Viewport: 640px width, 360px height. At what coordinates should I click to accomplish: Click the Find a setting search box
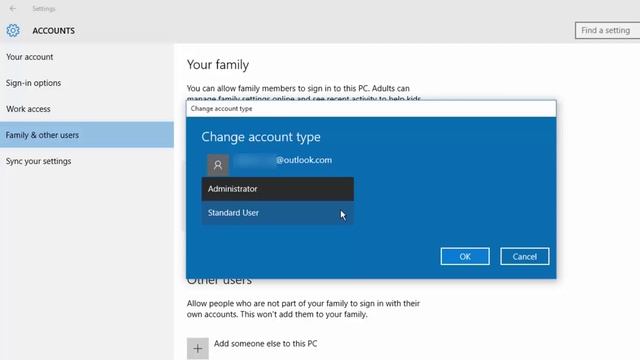click(x=607, y=31)
